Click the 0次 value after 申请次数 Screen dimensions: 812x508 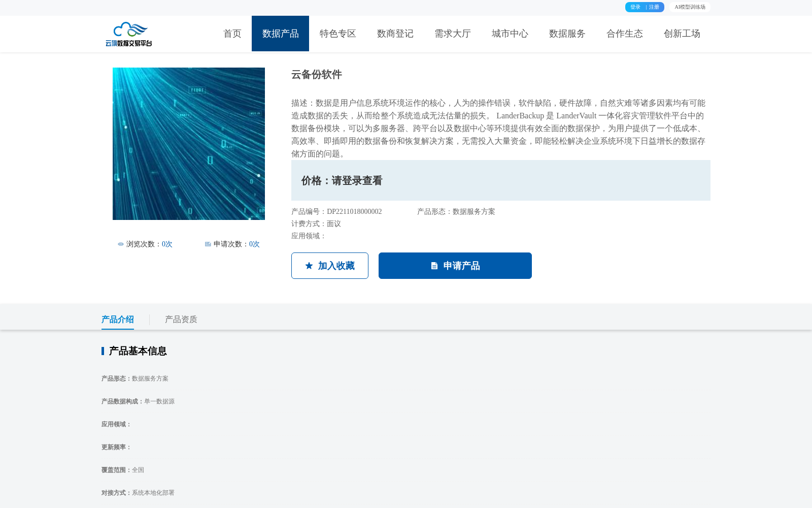254,244
